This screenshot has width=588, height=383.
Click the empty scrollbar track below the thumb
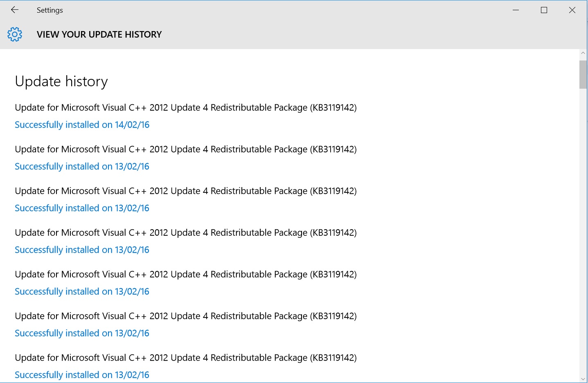pyautogui.click(x=583, y=231)
